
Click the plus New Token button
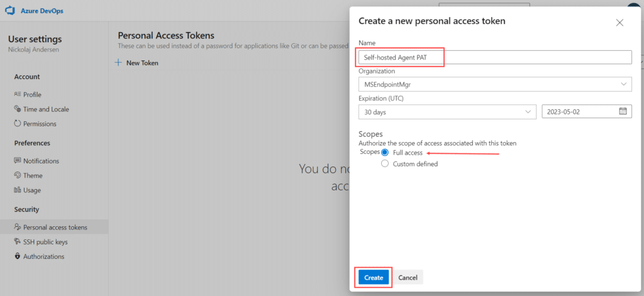pos(136,63)
